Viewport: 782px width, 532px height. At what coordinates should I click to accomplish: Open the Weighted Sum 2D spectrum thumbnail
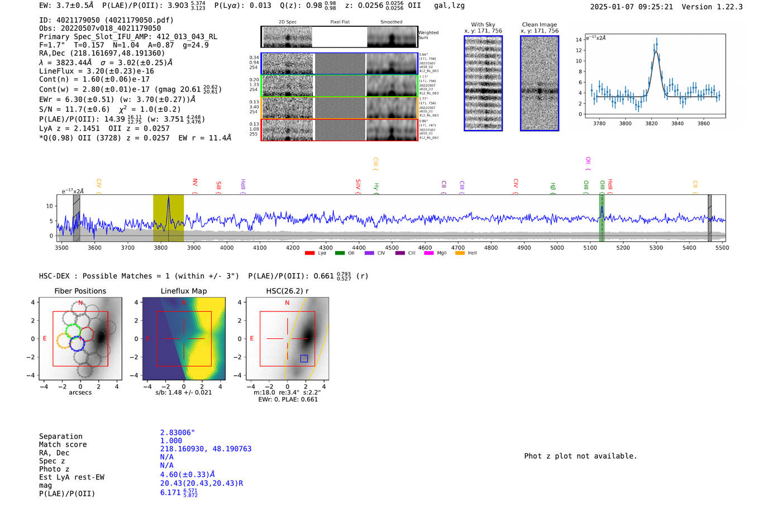point(340,37)
